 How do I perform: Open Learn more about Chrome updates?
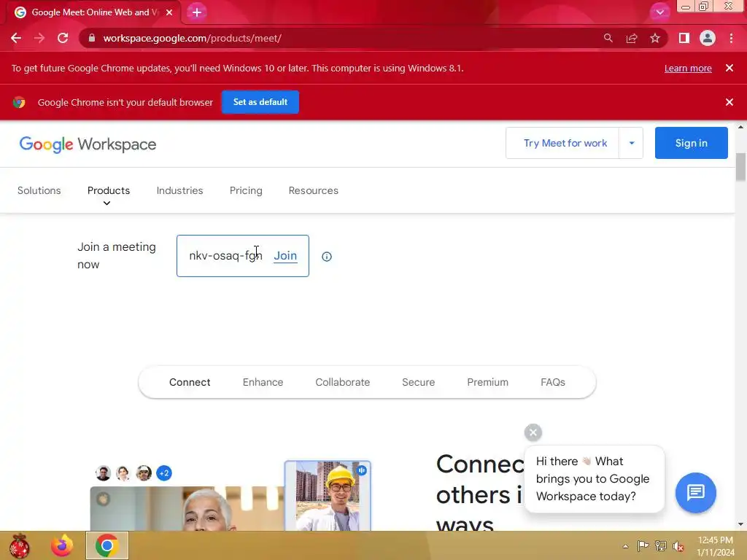[688, 68]
